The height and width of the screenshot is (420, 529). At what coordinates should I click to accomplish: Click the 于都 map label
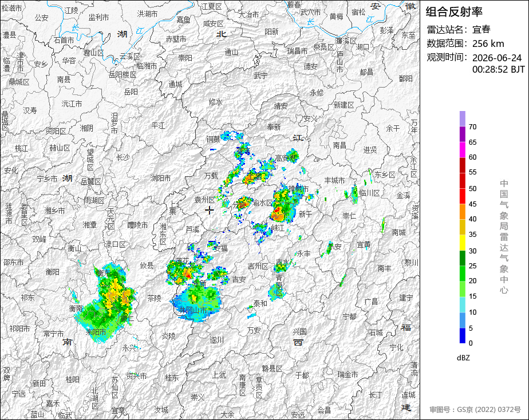coord(302,375)
